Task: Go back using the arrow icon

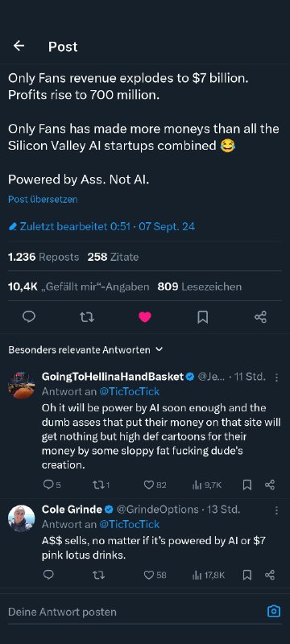Action: 19,46
